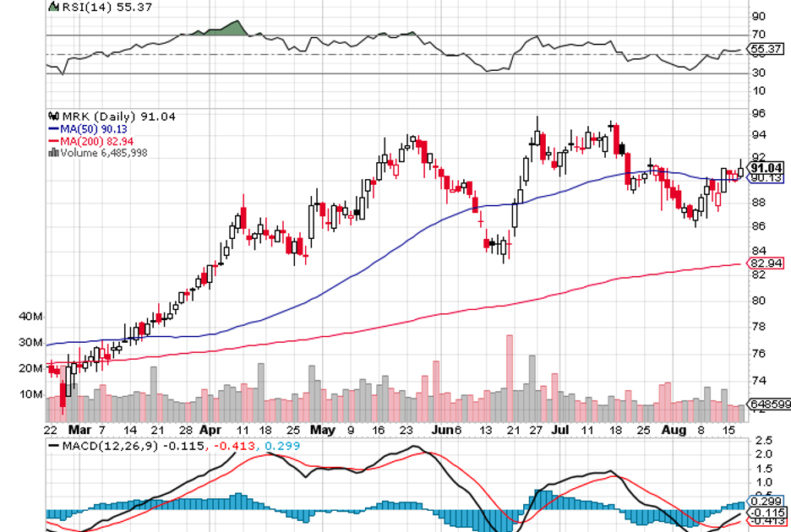Click the 0.299 MACD histogram value tag
Viewport: 791px width, 532px height.
click(x=764, y=501)
